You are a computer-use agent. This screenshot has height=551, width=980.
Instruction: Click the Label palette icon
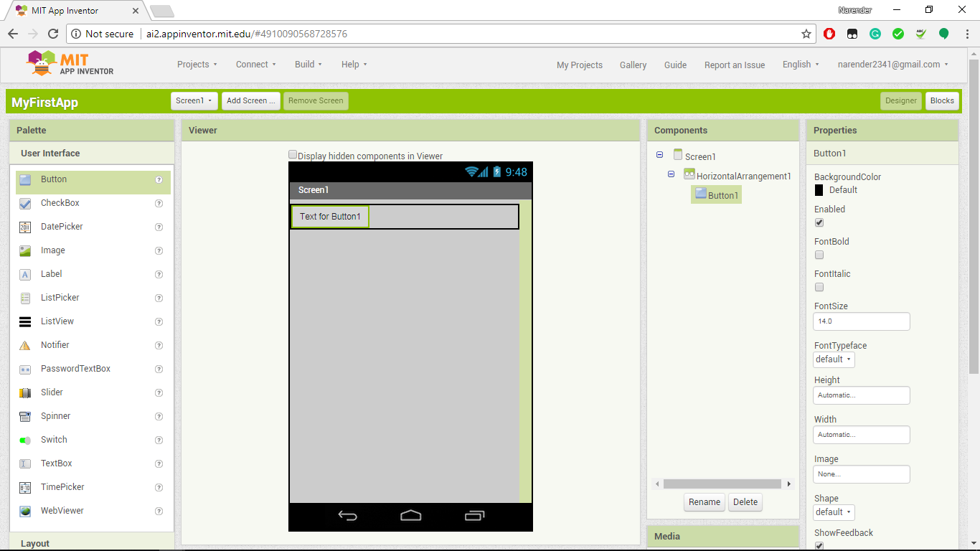click(x=25, y=275)
